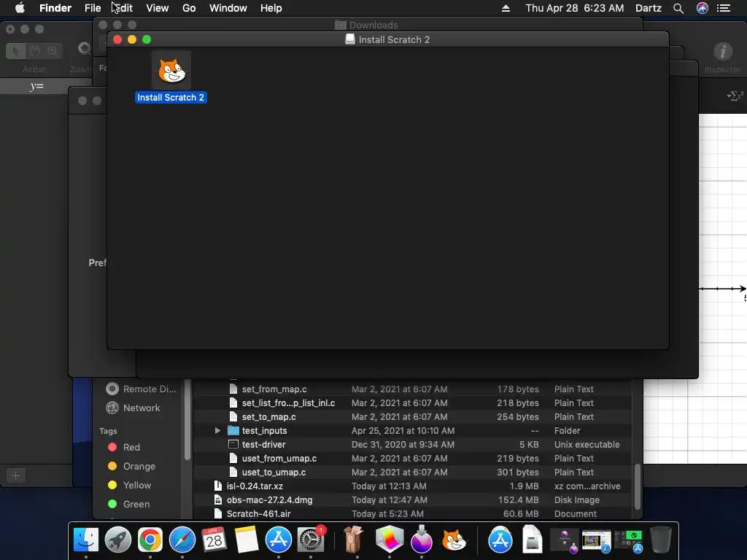This screenshot has width=747, height=560.
Task: Open the second App Store icon in the Dock
Action: [x=500, y=540]
